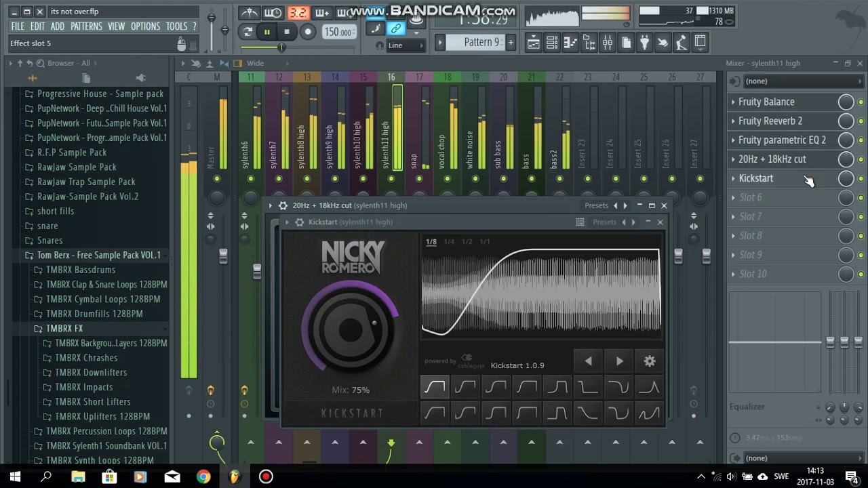The image size is (868, 488).
Task: Select the first Kickstart curve shape
Action: pyautogui.click(x=434, y=387)
